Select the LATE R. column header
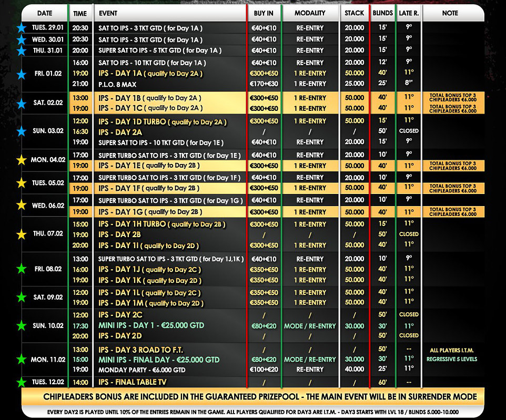Screen dimensions: 506x420 click(409, 13)
